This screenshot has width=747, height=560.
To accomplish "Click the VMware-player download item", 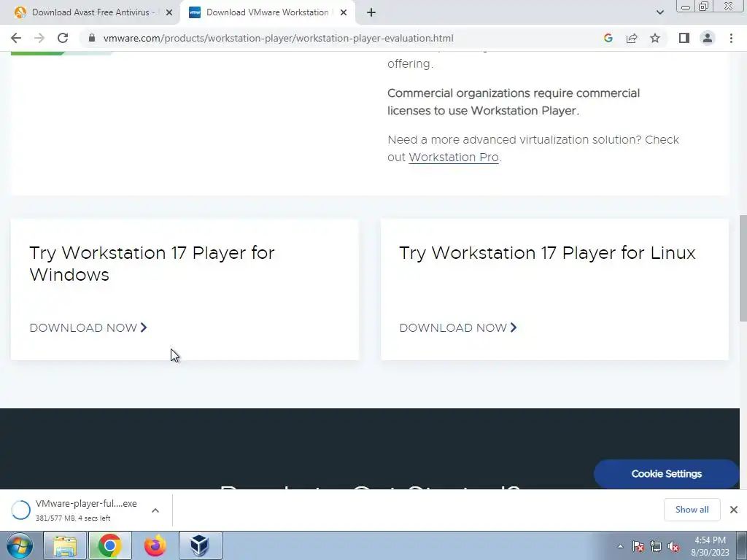I will click(x=86, y=510).
